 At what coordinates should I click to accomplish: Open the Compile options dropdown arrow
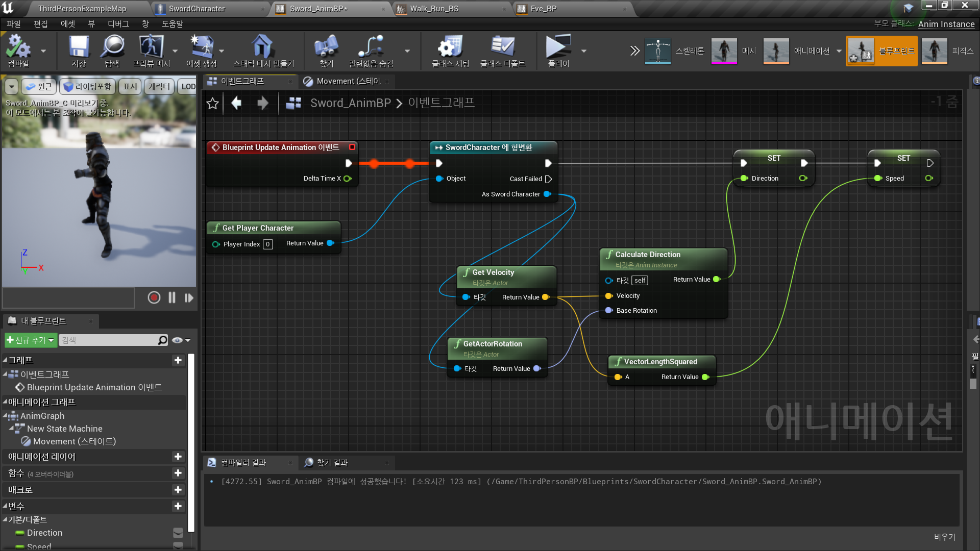pyautogui.click(x=43, y=51)
